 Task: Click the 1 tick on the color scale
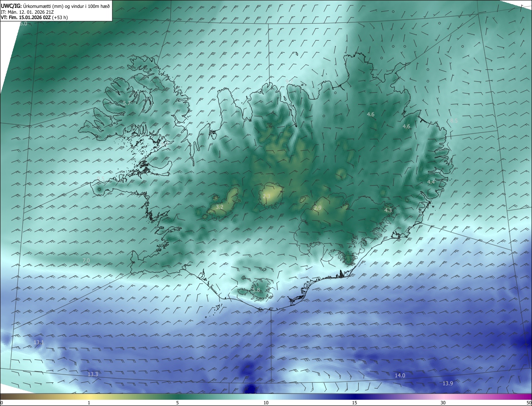[89, 403]
